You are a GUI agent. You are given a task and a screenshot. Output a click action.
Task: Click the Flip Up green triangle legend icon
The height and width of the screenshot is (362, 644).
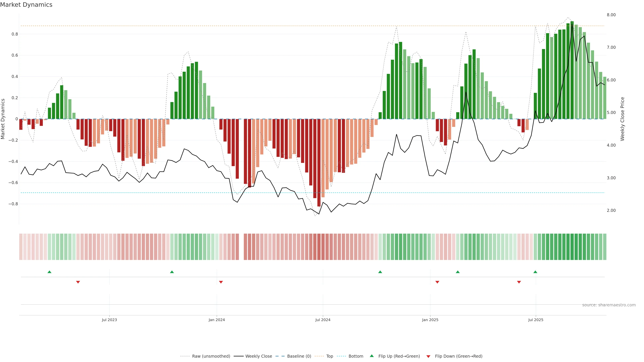tap(371, 356)
